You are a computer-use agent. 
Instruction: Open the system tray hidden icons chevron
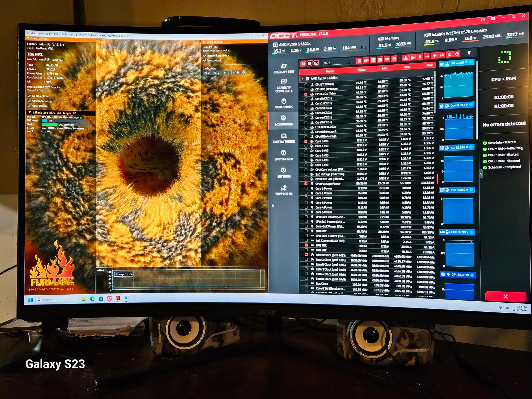(493, 307)
